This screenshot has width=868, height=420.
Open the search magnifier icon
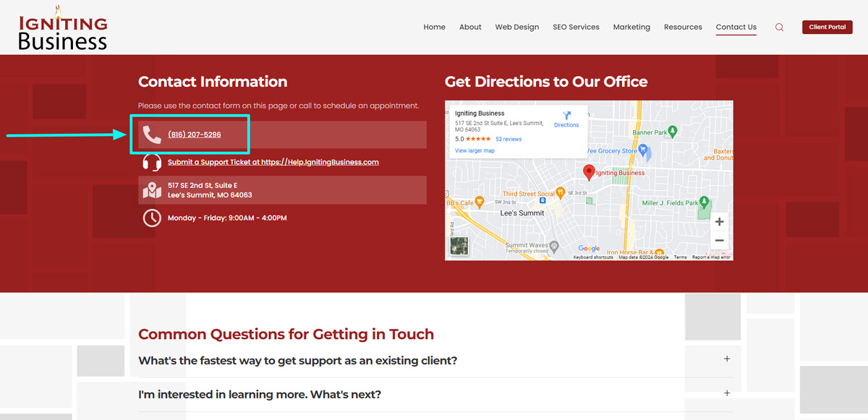coord(779,27)
